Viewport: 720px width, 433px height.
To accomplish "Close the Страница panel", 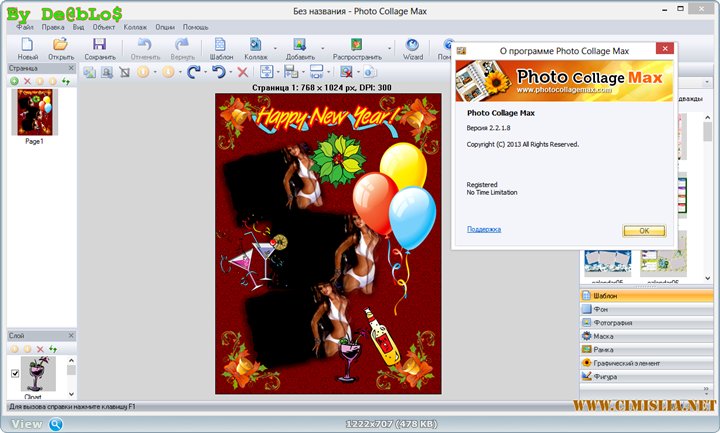I will [71, 68].
